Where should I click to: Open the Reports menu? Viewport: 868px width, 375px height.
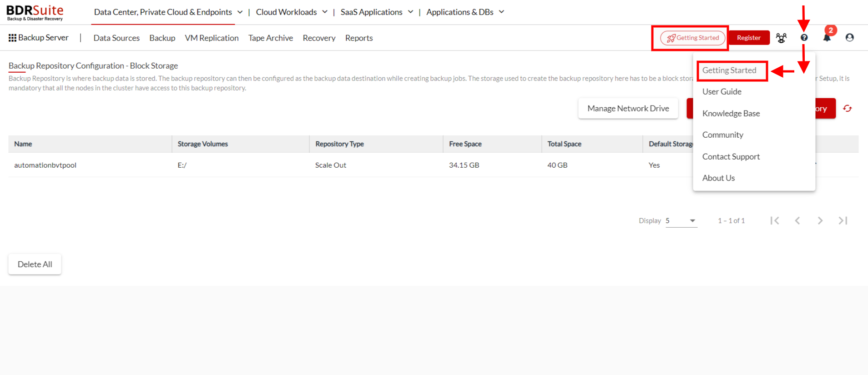[359, 38]
